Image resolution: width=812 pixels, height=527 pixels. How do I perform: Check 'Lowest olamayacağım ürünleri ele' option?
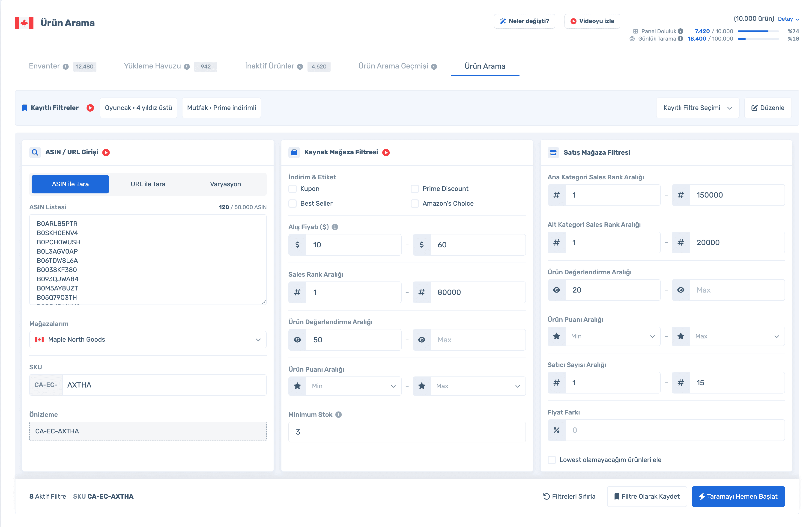point(552,460)
